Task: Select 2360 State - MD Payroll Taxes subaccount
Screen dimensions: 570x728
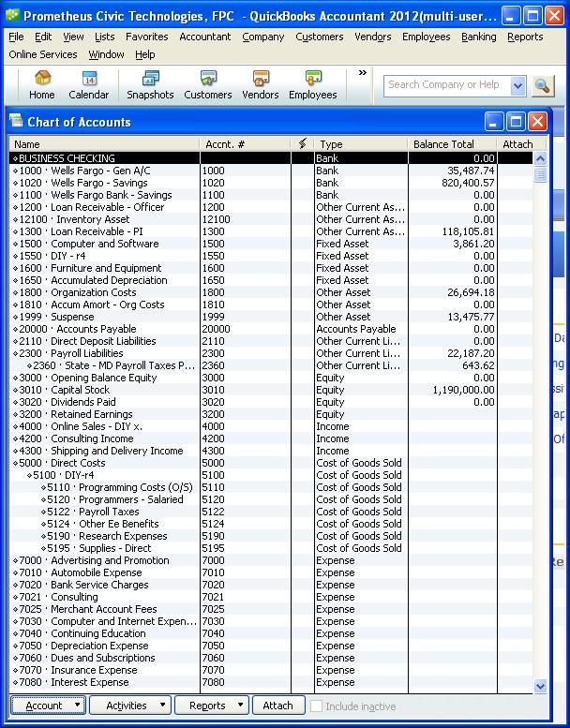Action: point(271,365)
